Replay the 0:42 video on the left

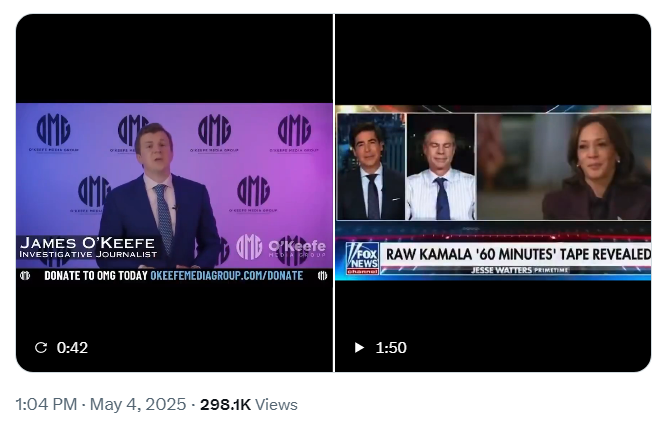[x=41, y=348]
